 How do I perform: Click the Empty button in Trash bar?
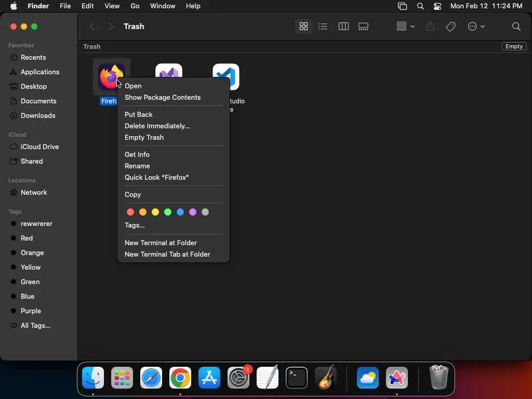pos(514,46)
